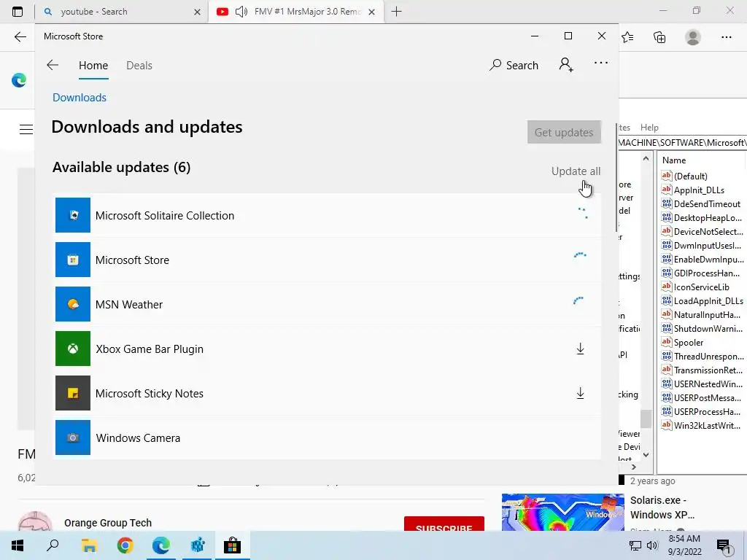Click the Get updates button
Image resolution: width=747 pixels, height=560 pixels.
tap(564, 132)
